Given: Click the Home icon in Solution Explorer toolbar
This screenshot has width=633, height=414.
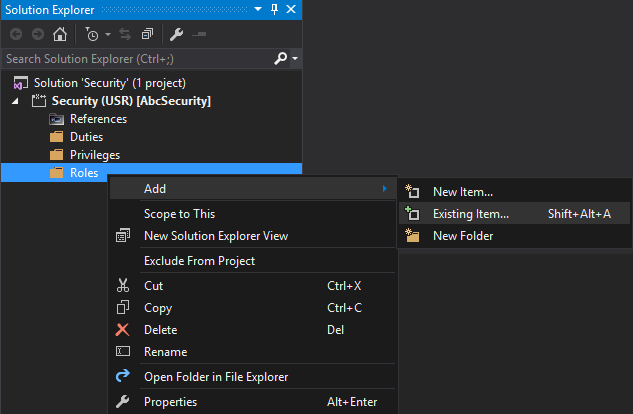Looking at the screenshot, I should point(60,34).
